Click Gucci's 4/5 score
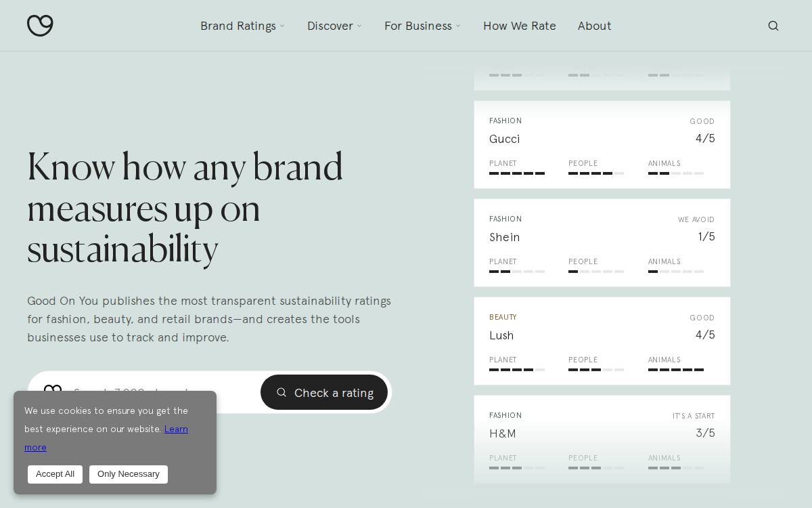This screenshot has height=508, width=812. point(705,138)
